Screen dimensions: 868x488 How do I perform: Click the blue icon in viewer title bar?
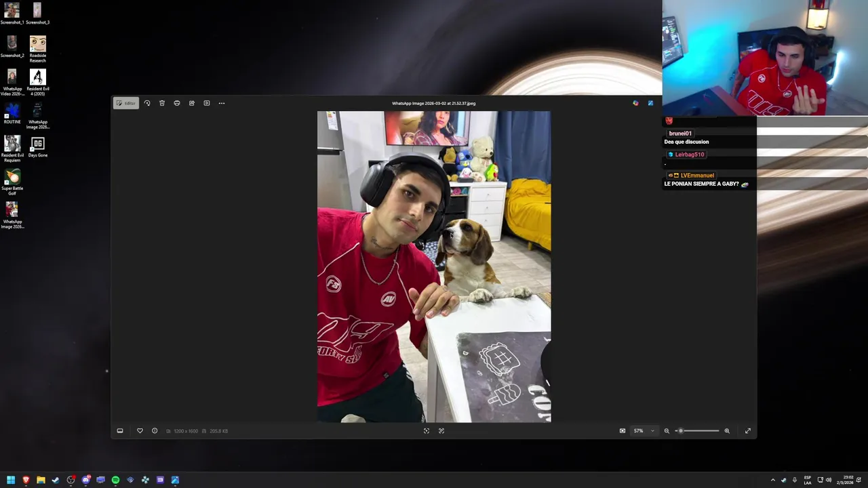[650, 103]
